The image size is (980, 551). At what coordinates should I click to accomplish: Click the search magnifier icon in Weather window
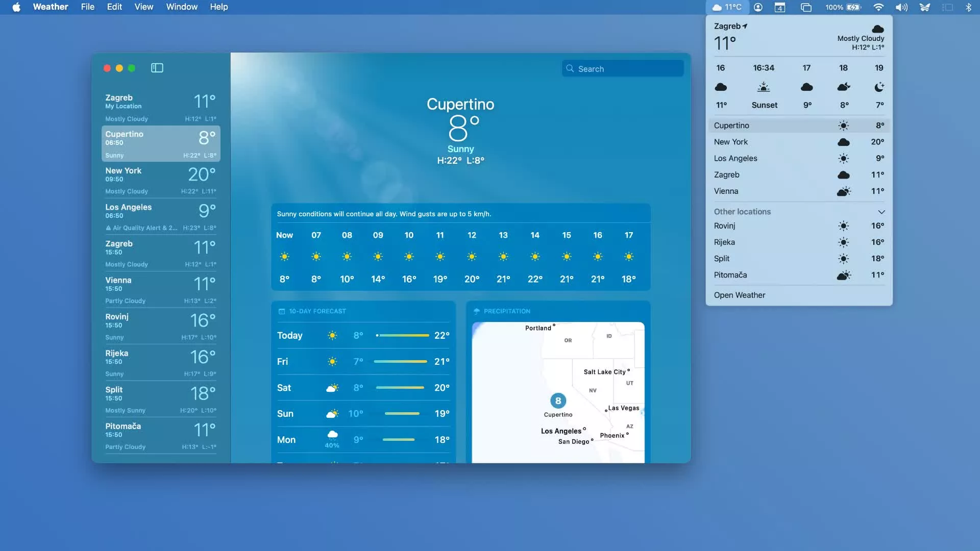570,68
